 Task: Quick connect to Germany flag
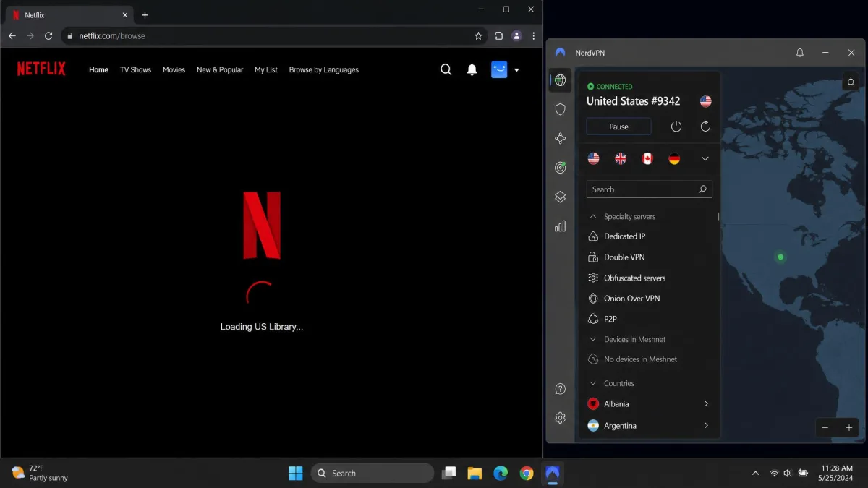[674, 158]
